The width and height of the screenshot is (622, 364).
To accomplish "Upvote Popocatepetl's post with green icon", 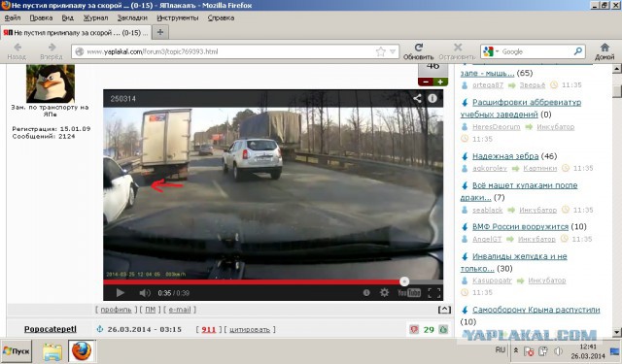I will [443, 329].
